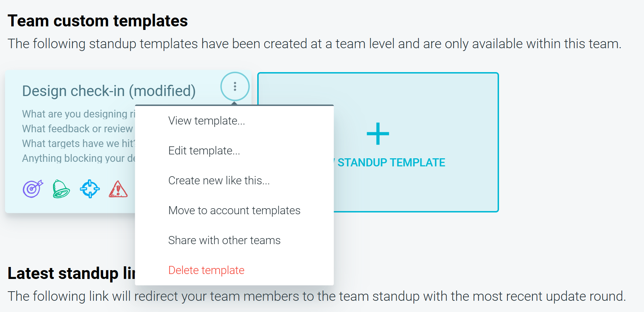Click the "Anything blocking your" question line
644x312 pixels.
pos(78,158)
